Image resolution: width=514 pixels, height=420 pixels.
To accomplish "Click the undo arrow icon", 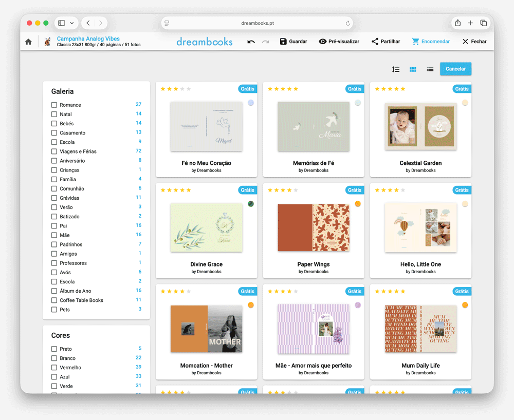I will [x=251, y=42].
